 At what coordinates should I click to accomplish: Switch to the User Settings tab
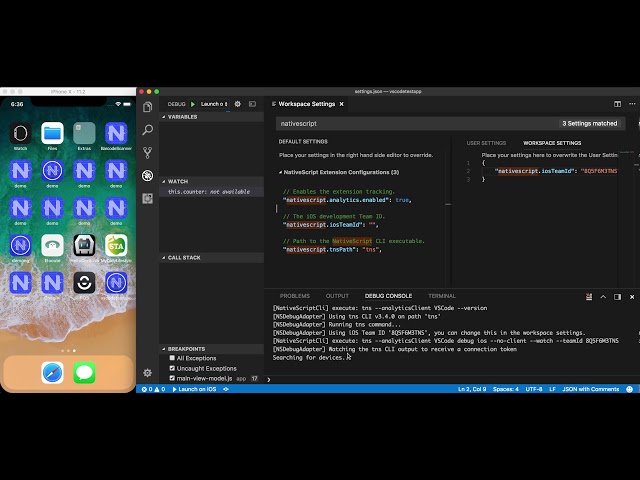point(486,143)
